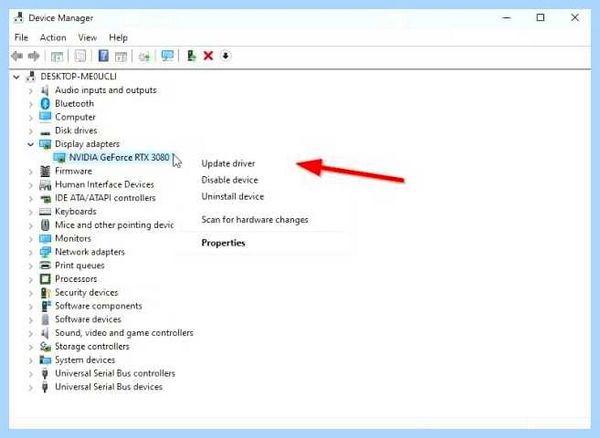Screen dimensions: 600x438
Task: Collapse the Display adapters category
Action: [31, 144]
